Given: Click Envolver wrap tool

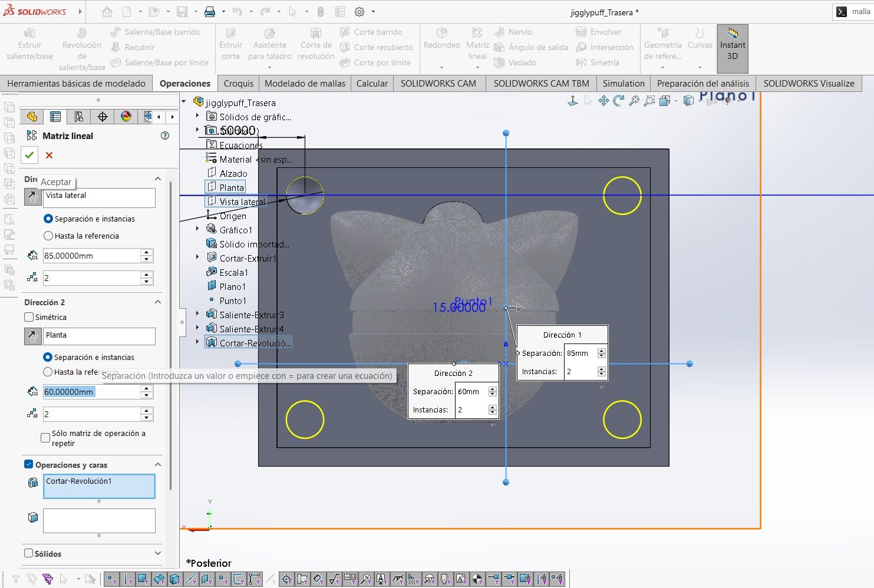Looking at the screenshot, I should coord(599,32).
